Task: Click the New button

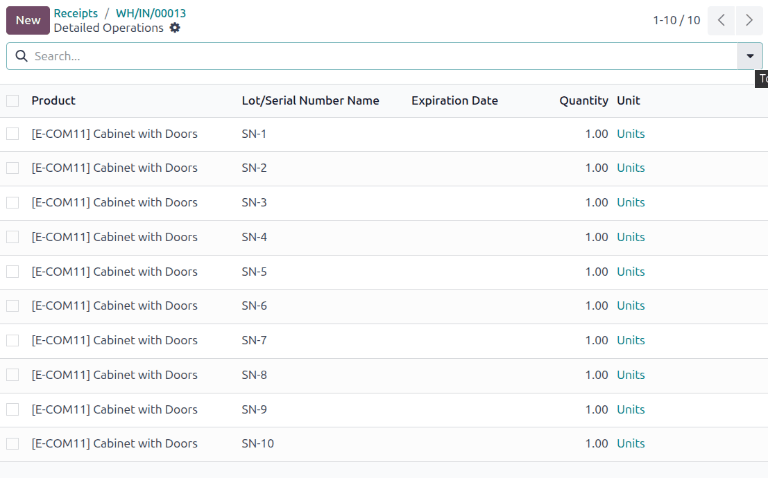Action: pyautogui.click(x=28, y=20)
